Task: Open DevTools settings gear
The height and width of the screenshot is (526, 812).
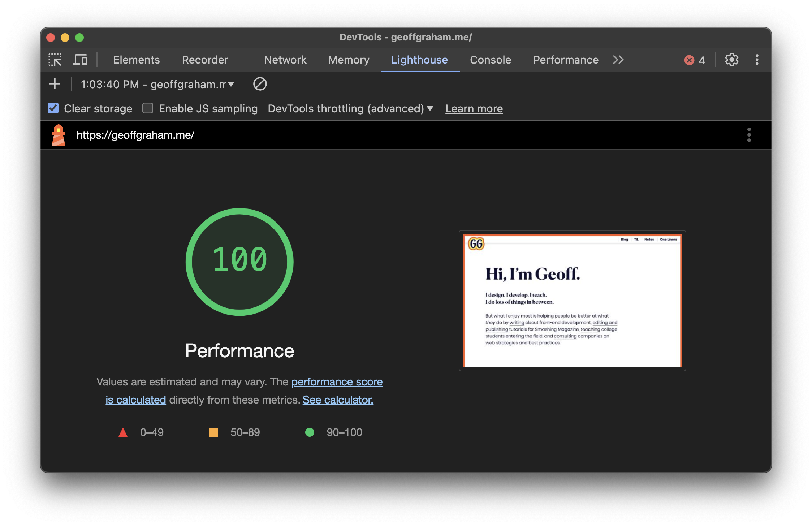Action: click(731, 60)
